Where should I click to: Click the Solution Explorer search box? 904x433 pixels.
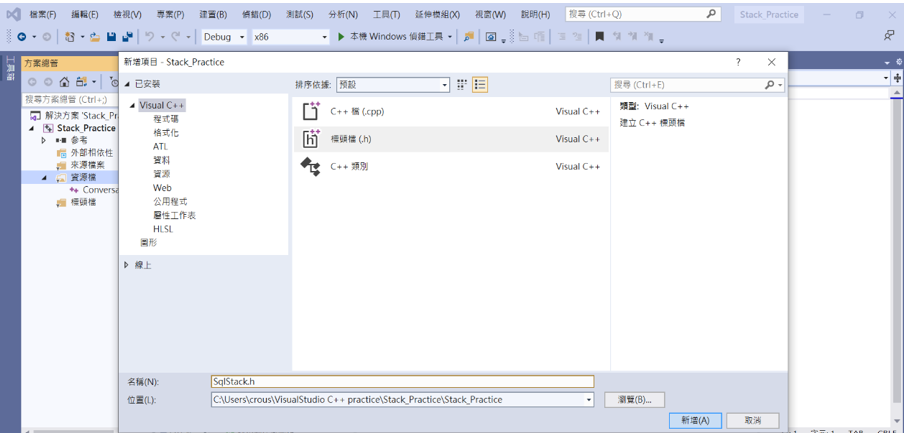tap(69, 100)
